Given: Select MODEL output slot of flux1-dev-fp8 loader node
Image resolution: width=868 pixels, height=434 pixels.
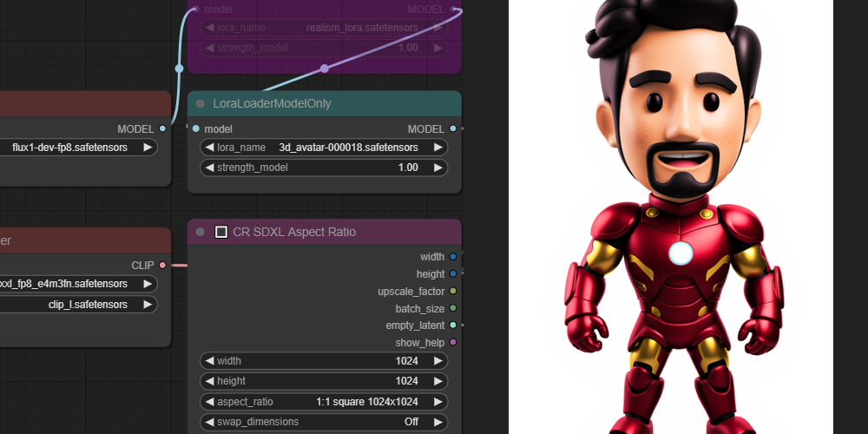Looking at the screenshot, I should point(162,129).
